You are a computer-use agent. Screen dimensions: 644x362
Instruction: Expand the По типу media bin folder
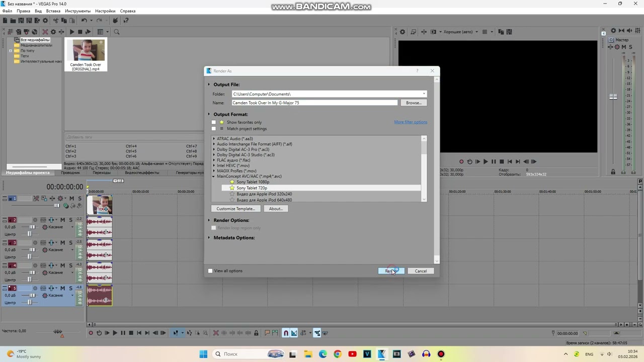tap(11, 51)
